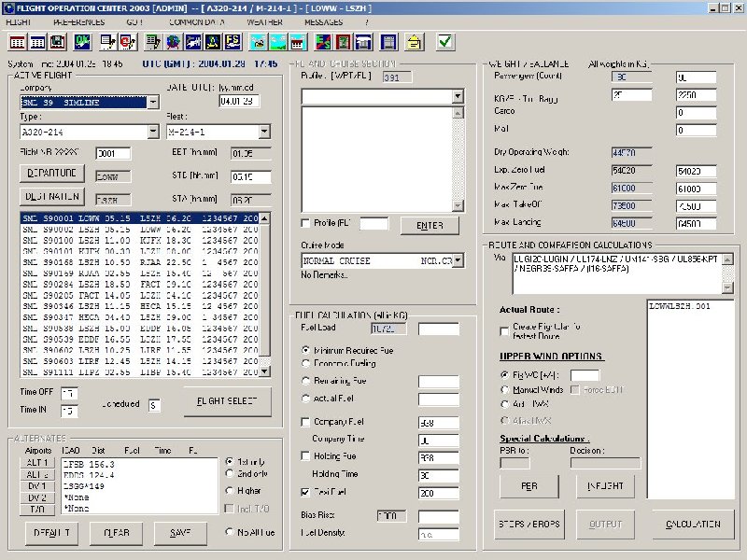Enable the Company Fuel checkbox
Screen dimensions: 747x560
(x=305, y=423)
